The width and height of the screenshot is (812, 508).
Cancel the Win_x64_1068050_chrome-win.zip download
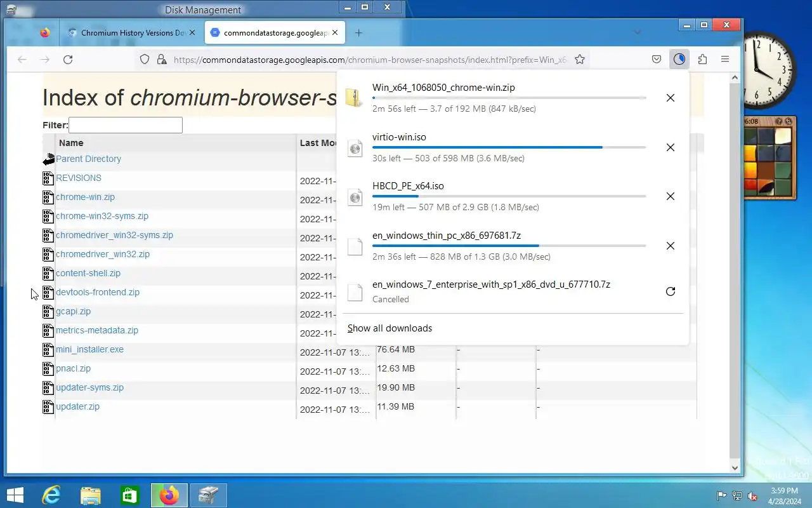coord(670,98)
